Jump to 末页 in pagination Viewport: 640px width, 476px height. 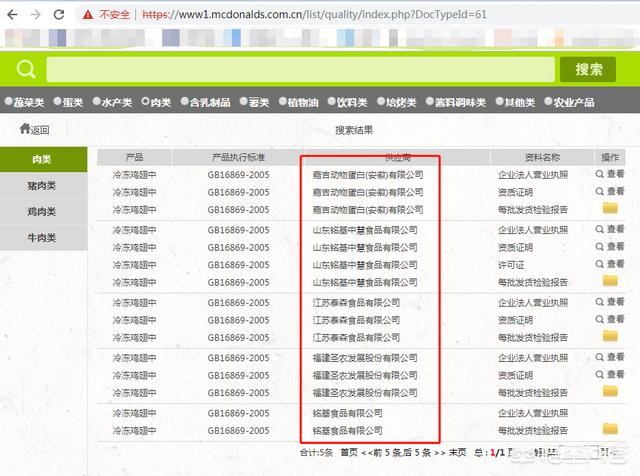pos(458,452)
